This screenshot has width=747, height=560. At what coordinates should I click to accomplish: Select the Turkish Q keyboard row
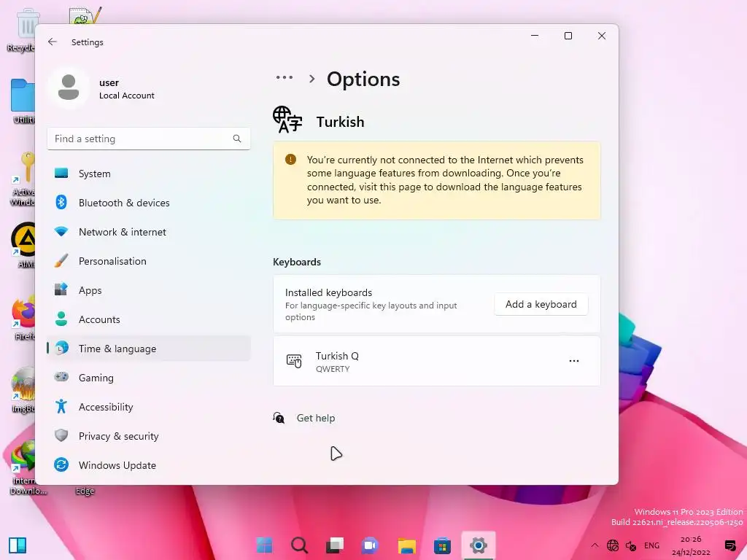point(436,362)
